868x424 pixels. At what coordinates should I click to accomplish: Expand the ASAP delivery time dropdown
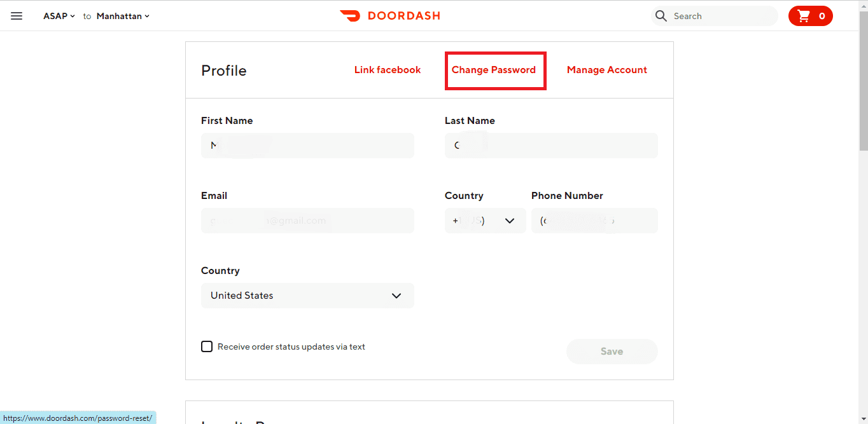pyautogui.click(x=59, y=16)
